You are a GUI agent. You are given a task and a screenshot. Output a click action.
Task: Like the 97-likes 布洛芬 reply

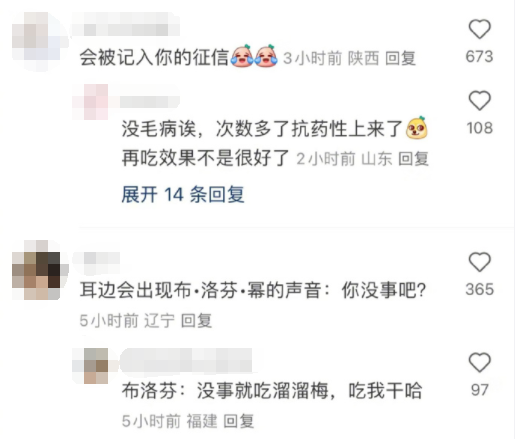click(x=480, y=362)
